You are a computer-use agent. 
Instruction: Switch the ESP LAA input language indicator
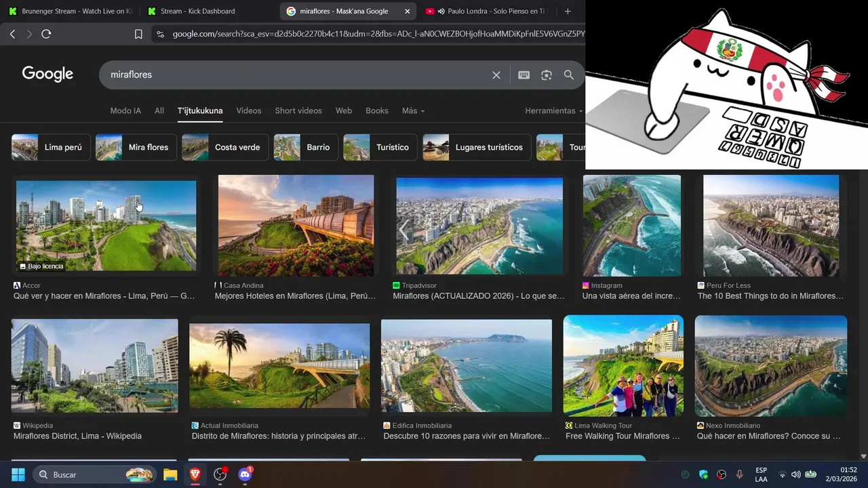coord(762,474)
